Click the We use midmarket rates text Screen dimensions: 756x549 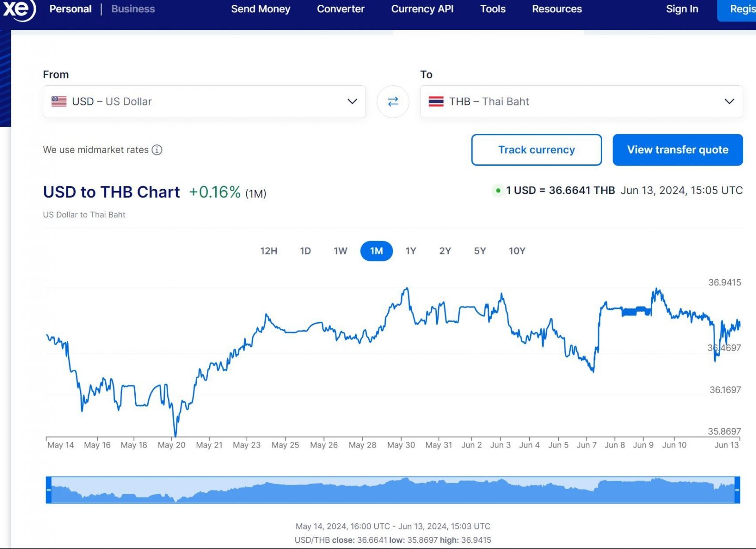pos(96,150)
